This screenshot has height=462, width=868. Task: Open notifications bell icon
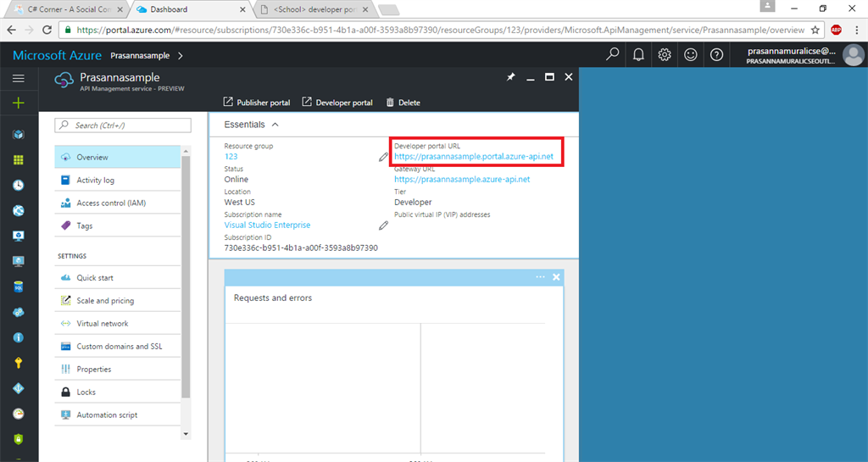[x=638, y=54]
